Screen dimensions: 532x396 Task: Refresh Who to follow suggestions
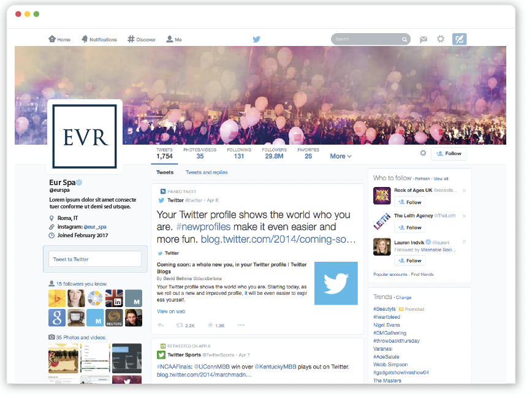[422, 178]
